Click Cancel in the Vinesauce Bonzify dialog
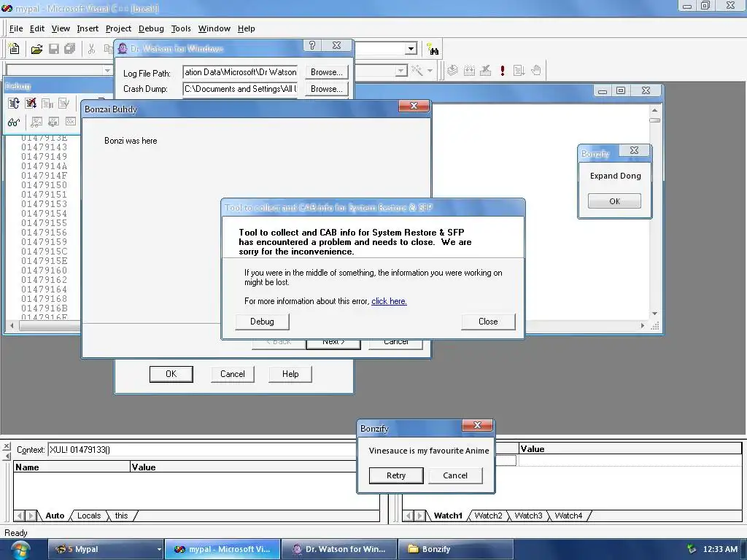 point(455,475)
